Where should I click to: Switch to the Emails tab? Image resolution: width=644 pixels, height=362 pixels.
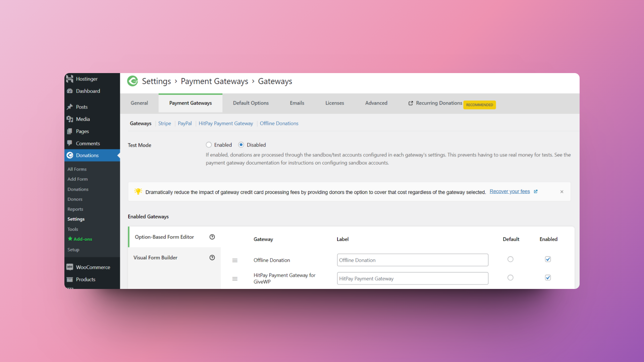click(x=297, y=103)
